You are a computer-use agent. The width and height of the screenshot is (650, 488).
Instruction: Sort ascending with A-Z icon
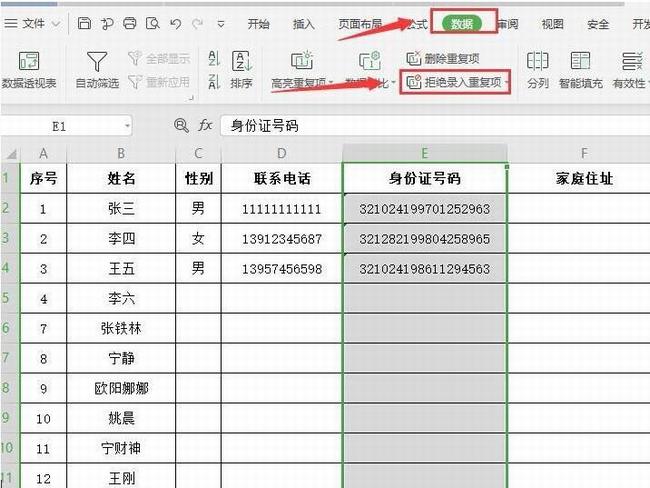(x=214, y=58)
